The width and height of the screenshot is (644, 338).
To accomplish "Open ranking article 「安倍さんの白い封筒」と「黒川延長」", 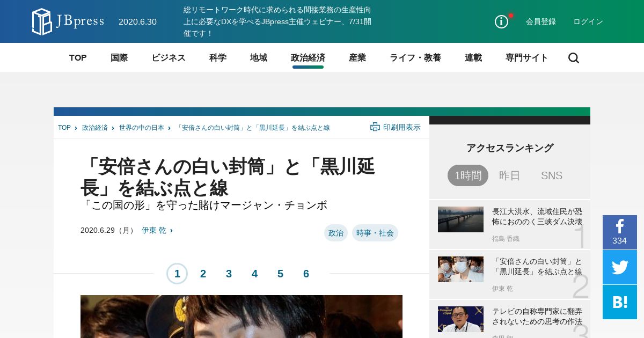I will (537, 266).
